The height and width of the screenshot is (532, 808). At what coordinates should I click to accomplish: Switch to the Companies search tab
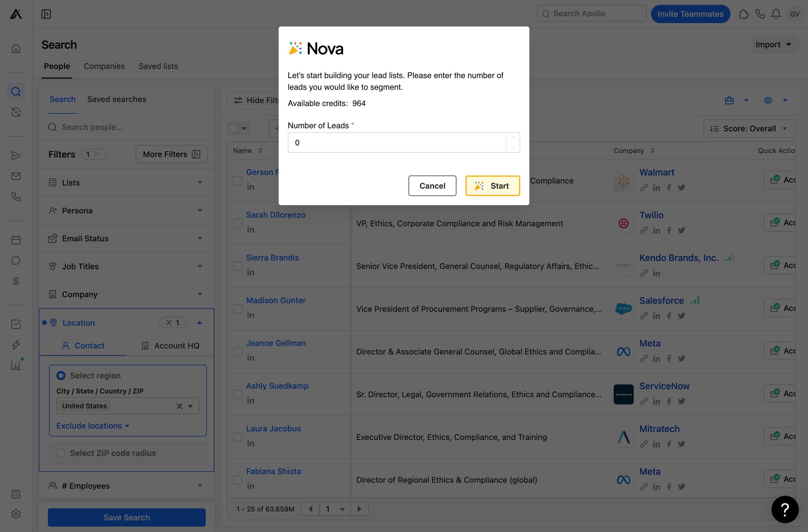click(x=104, y=66)
